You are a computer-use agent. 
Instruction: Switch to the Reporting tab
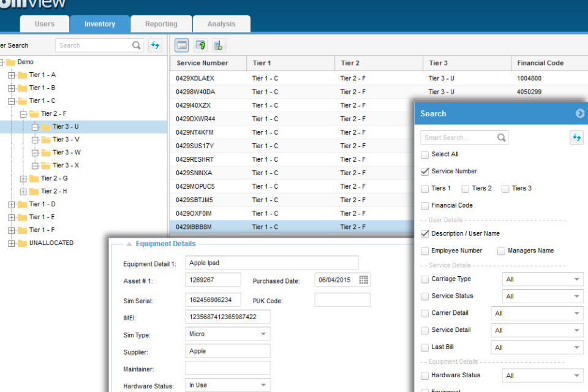coord(161,24)
